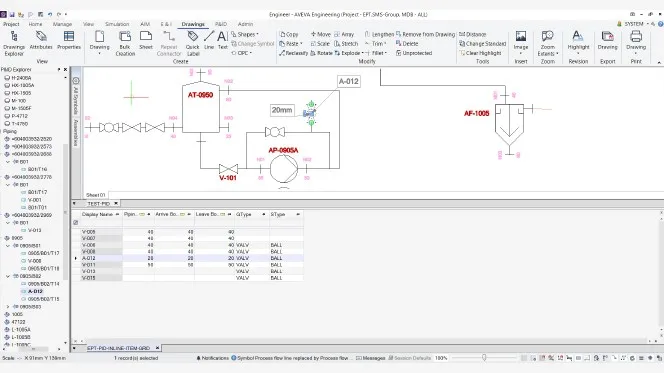Open the Properties panel icon
Viewport: 664px width, 373px height.
[x=69, y=41]
